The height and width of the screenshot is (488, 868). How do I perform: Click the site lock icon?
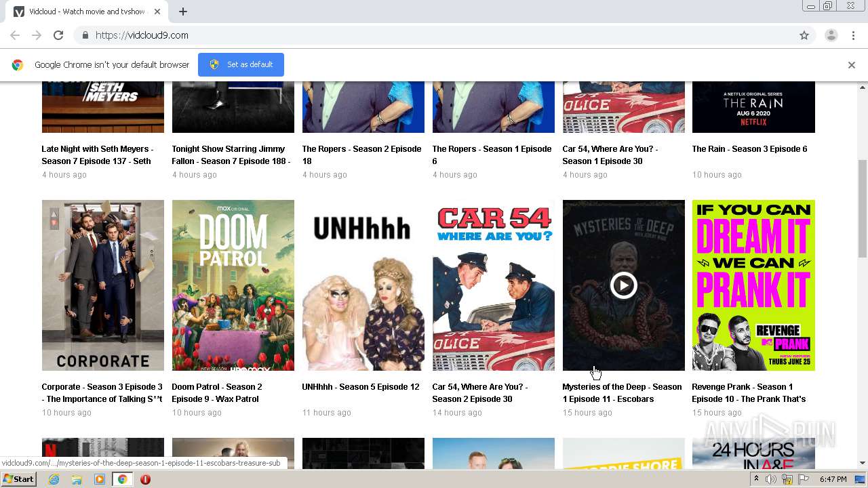(x=85, y=35)
